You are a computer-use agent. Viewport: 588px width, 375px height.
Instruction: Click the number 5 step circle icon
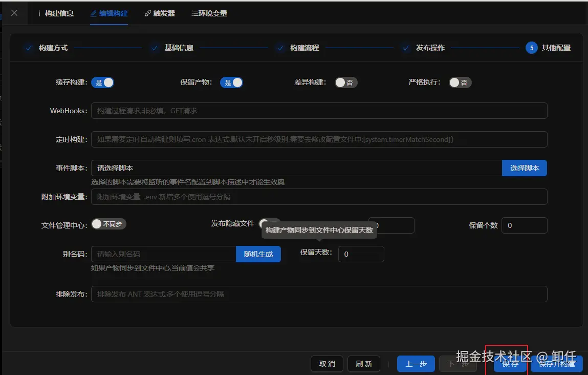tap(531, 48)
